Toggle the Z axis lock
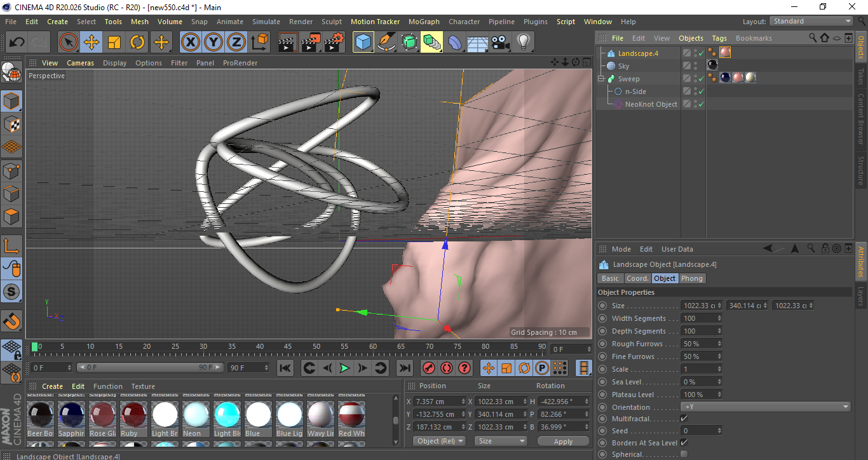This screenshot has width=868, height=460. pos(236,43)
